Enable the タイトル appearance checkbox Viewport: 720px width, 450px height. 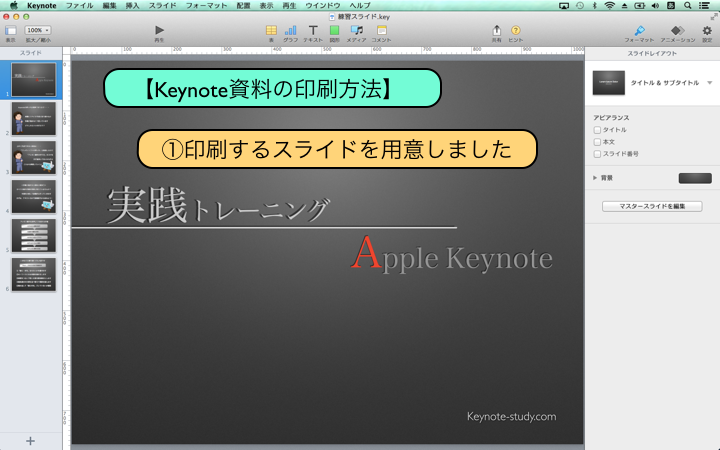click(597, 130)
